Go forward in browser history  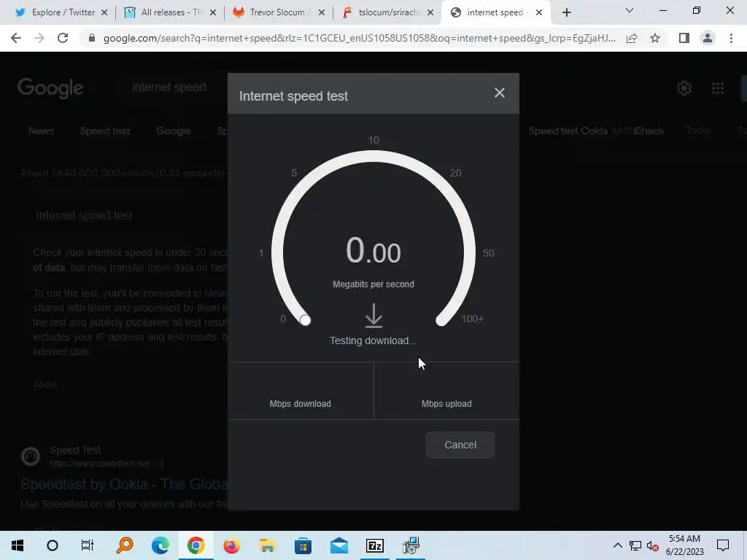[x=39, y=38]
